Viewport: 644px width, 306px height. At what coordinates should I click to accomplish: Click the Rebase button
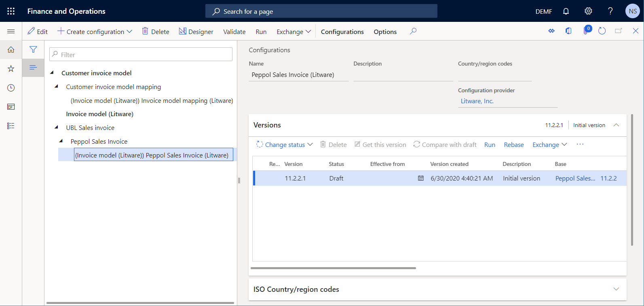[x=513, y=145]
